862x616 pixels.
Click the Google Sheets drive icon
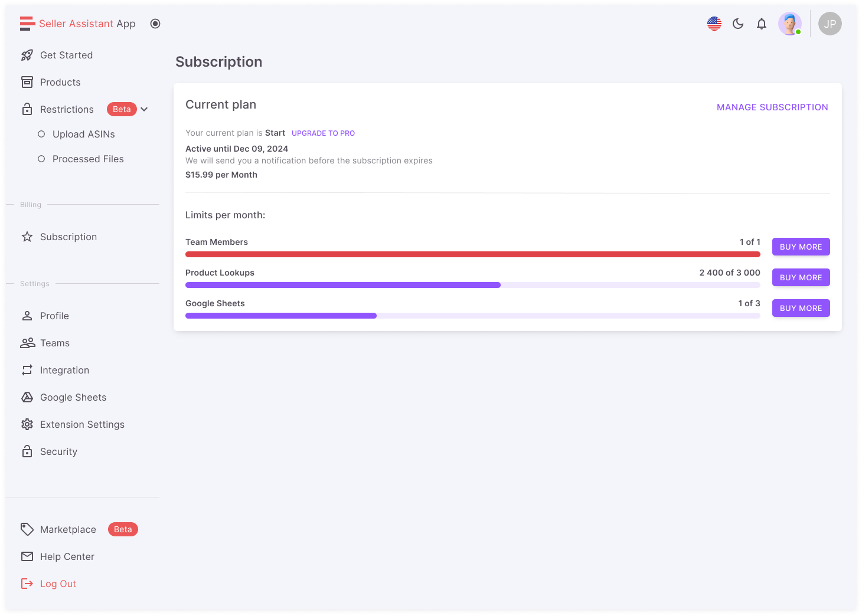(27, 397)
